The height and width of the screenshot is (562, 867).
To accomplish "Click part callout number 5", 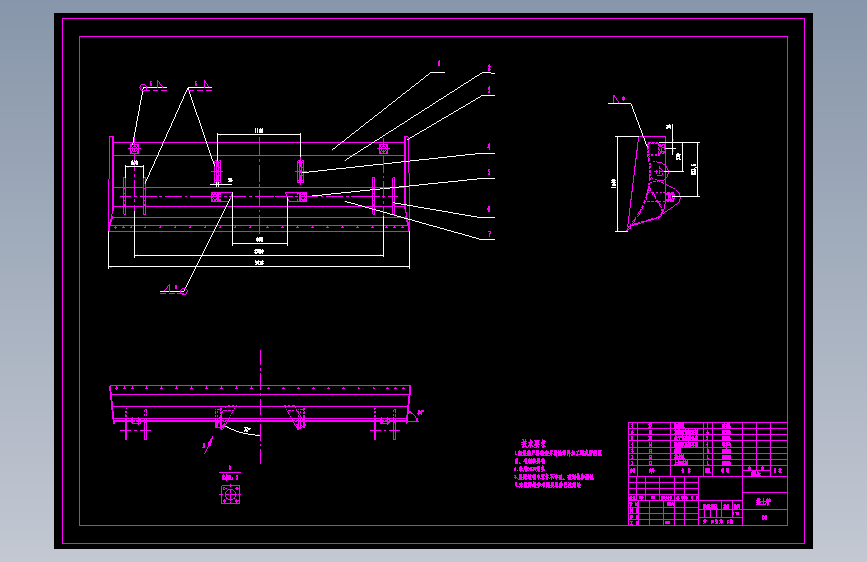I will pyautogui.click(x=489, y=173).
